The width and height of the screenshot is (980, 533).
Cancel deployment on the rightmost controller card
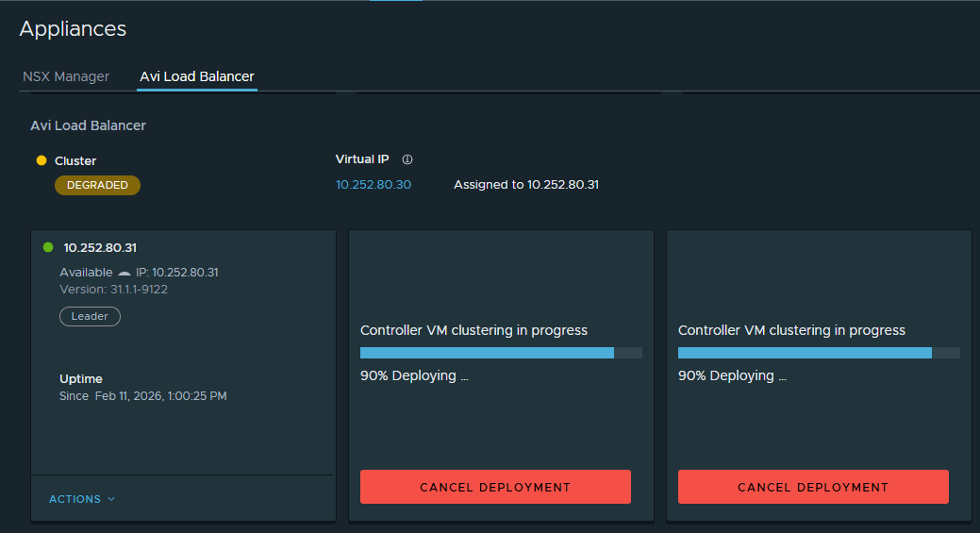(813, 487)
